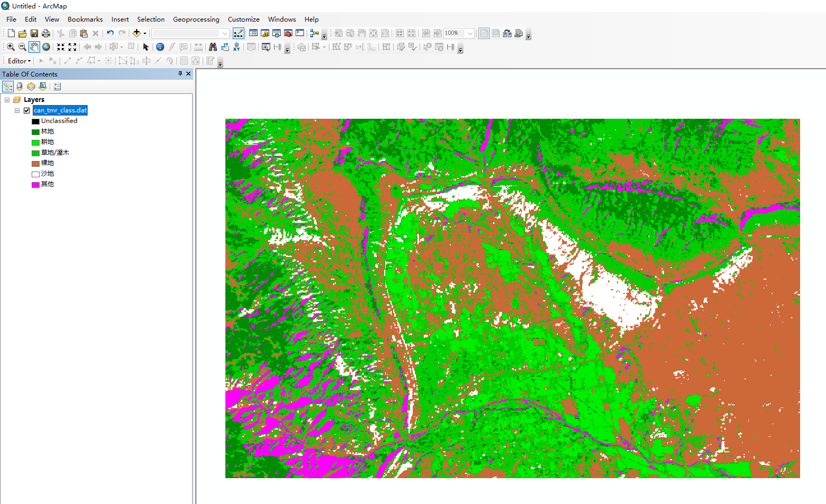Activate the Pan tool

click(x=34, y=46)
